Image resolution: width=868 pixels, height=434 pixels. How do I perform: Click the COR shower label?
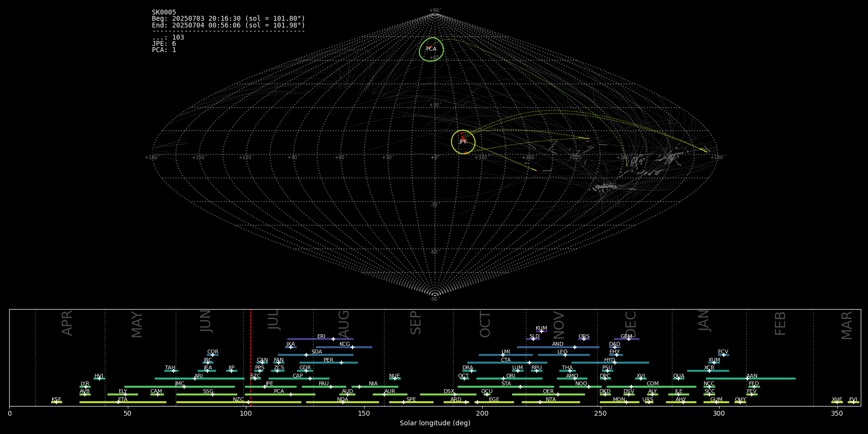click(213, 352)
